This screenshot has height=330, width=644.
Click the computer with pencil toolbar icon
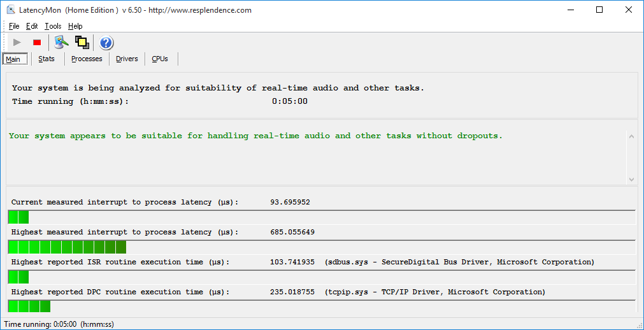pos(61,43)
